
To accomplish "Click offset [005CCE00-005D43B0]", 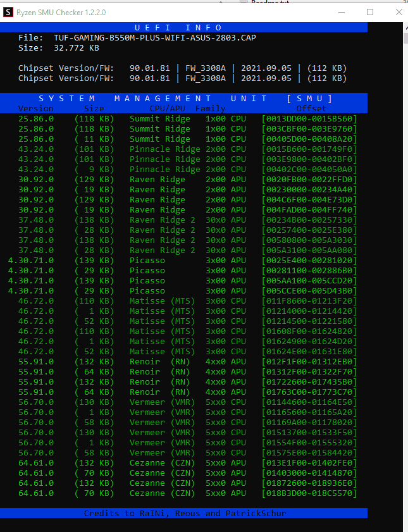I will pyautogui.click(x=309, y=291).
